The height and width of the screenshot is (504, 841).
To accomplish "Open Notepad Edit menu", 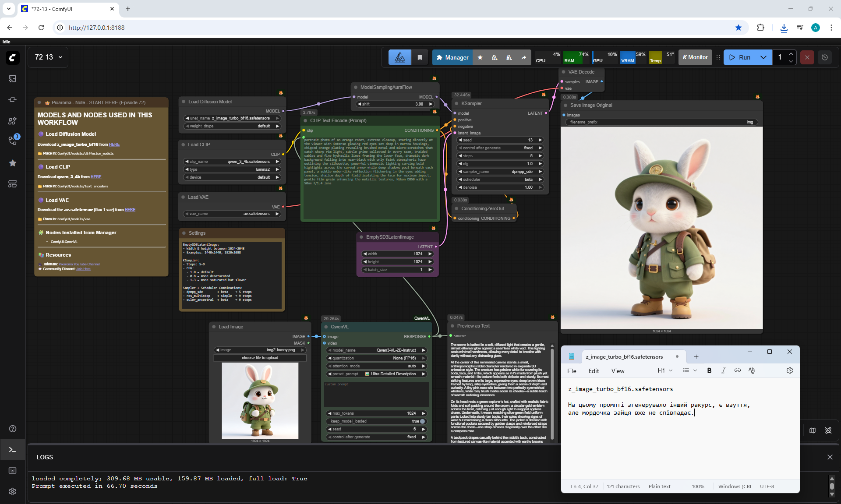I will pos(594,371).
